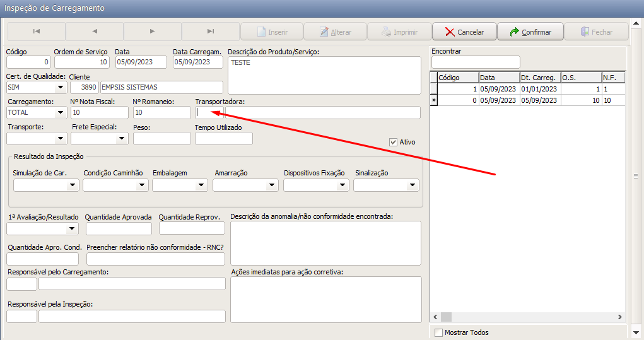
Task: Open the Embalagem dropdown
Action: [x=201, y=185]
